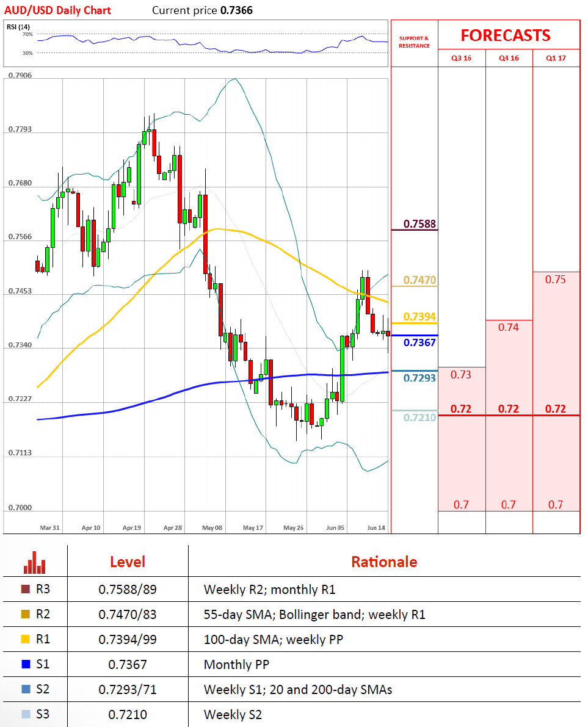588x727 pixels.
Task: Click the 0.7340 y-axis price label
Action: click(20, 344)
